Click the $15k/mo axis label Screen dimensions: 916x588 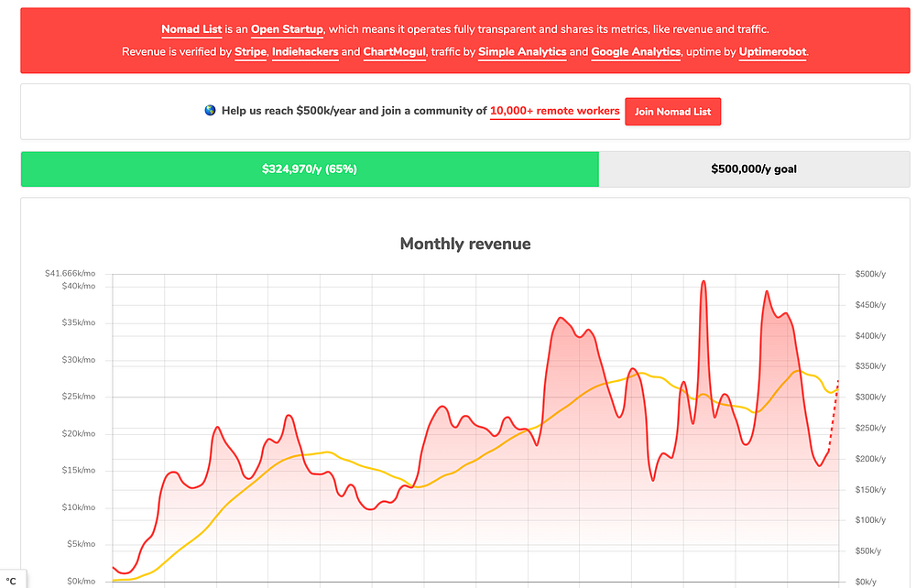(x=78, y=471)
